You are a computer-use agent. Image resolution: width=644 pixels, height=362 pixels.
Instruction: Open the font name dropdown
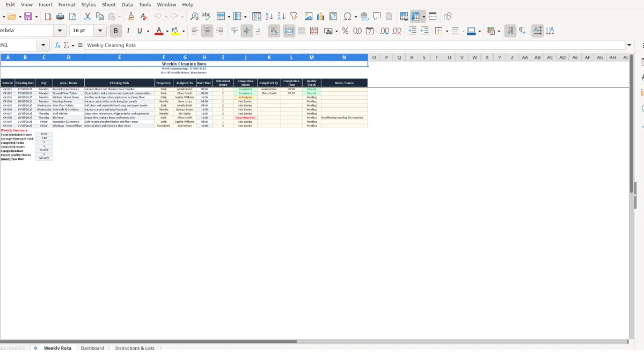(x=60, y=31)
